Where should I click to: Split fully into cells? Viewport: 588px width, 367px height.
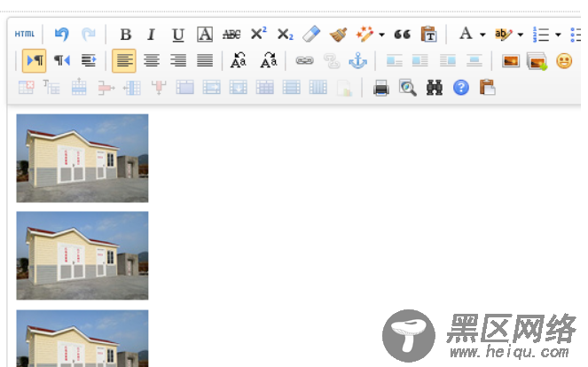(x=265, y=88)
